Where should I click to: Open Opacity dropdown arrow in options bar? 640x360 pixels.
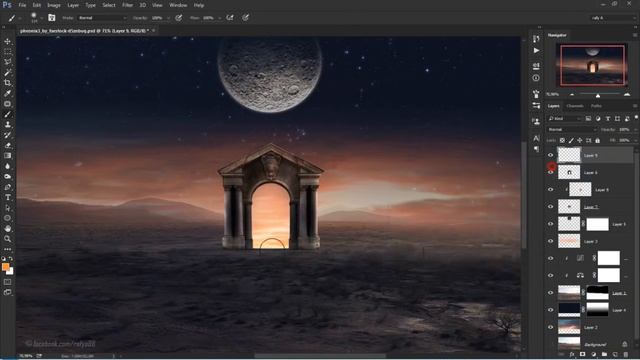pos(168,18)
